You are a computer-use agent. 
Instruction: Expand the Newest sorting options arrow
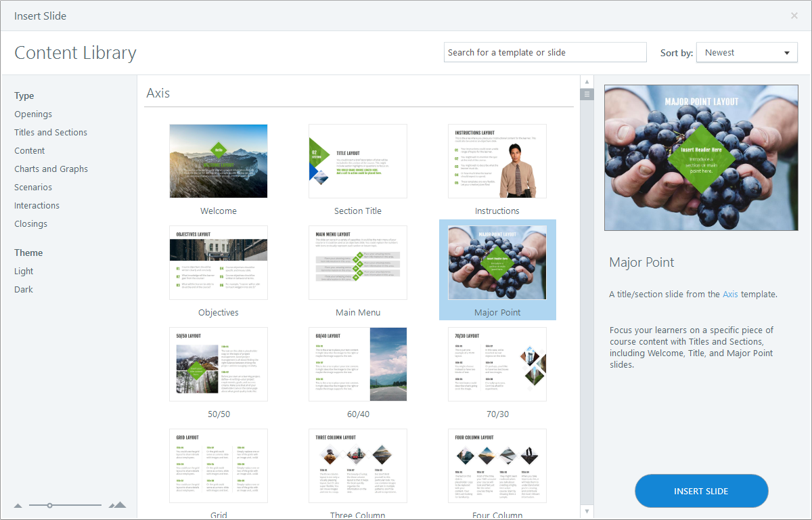click(x=786, y=52)
